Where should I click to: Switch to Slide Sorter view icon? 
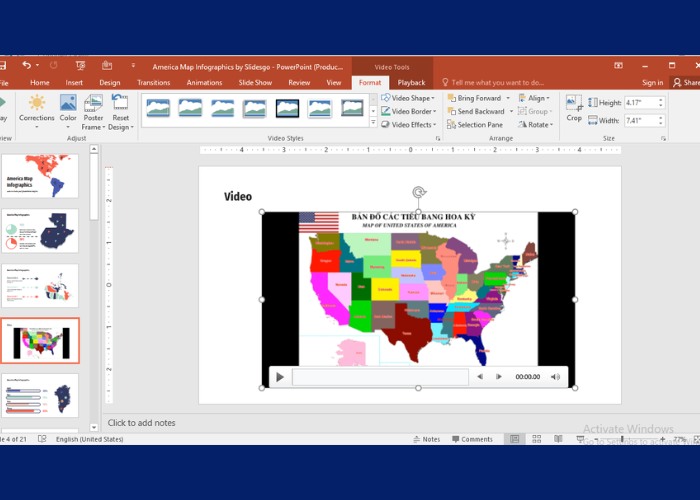[537, 439]
